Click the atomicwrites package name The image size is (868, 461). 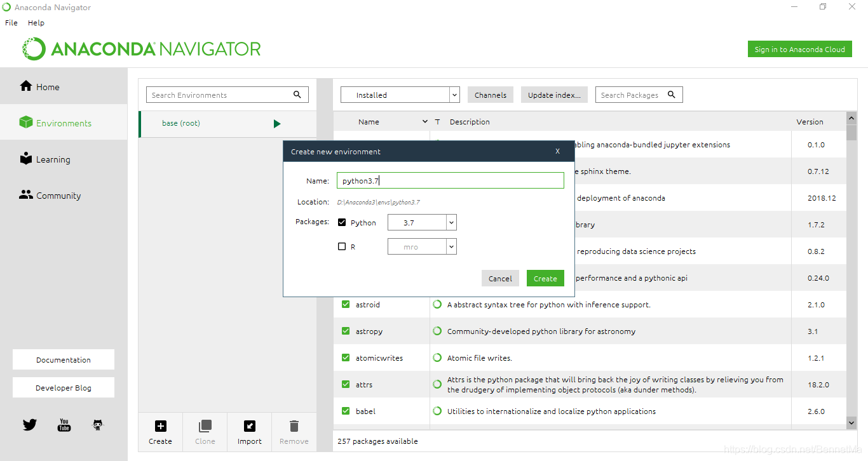point(379,358)
